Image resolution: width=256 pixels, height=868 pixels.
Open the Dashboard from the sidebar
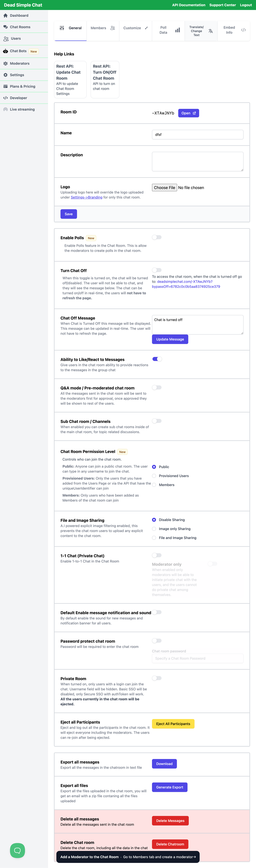(19, 15)
